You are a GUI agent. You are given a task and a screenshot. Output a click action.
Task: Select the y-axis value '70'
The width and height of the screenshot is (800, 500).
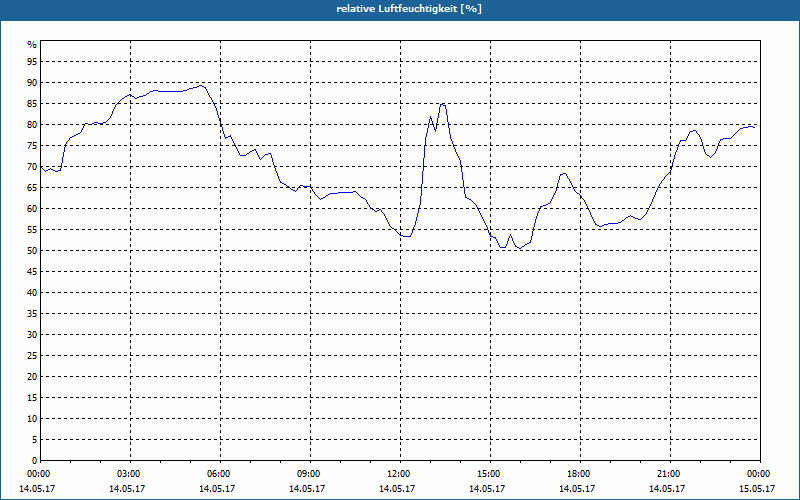click(x=32, y=167)
